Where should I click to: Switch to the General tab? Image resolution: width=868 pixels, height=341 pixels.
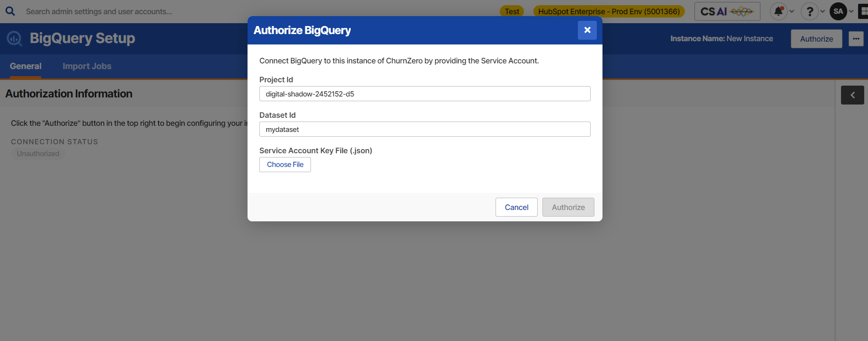(26, 66)
